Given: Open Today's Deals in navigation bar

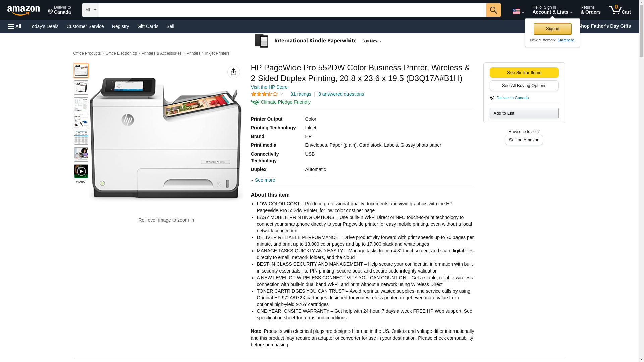Looking at the screenshot, I should tap(44, 26).
